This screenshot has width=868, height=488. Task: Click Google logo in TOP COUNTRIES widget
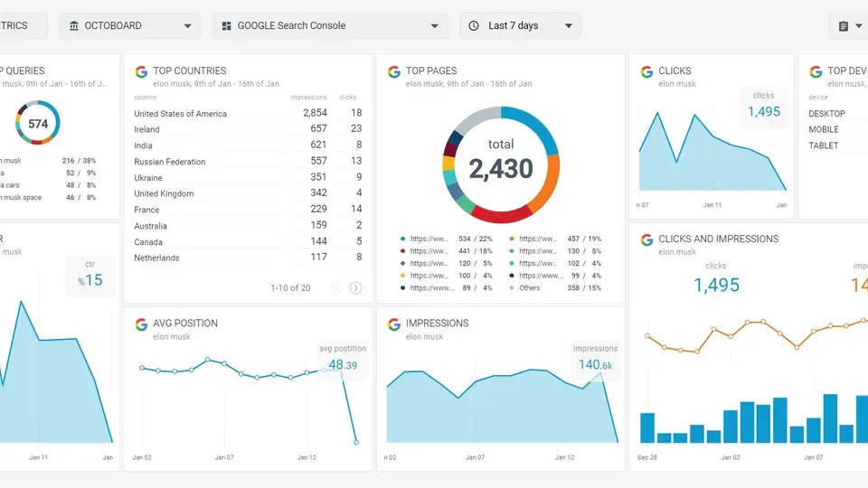pyautogui.click(x=141, y=71)
